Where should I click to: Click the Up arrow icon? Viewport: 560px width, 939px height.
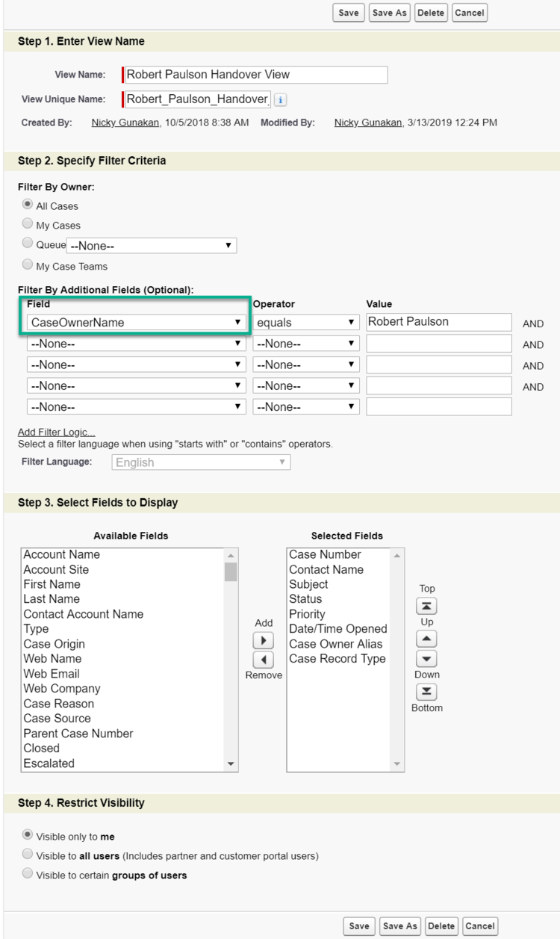(426, 639)
